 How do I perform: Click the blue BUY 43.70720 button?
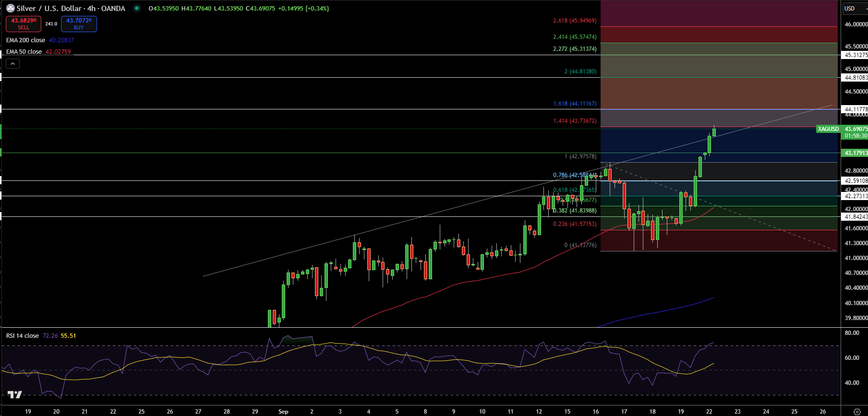tap(79, 24)
